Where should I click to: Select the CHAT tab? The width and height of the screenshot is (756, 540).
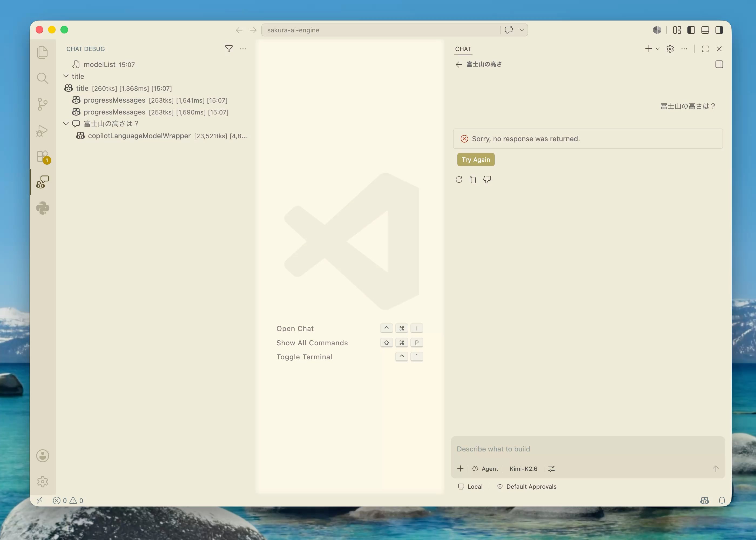pyautogui.click(x=463, y=49)
